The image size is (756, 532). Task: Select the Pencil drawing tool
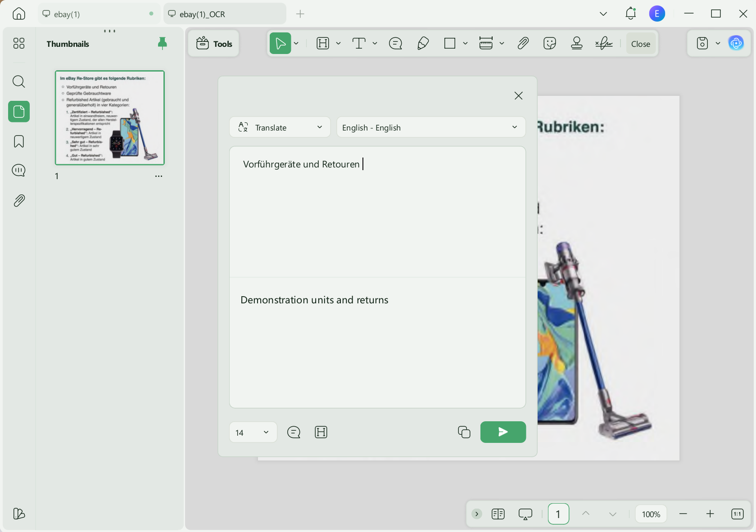pyautogui.click(x=423, y=43)
